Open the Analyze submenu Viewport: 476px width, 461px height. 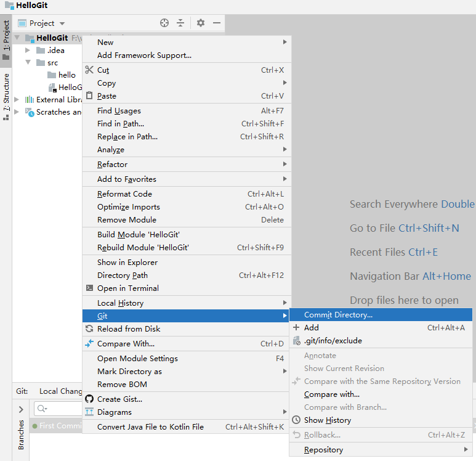point(187,150)
